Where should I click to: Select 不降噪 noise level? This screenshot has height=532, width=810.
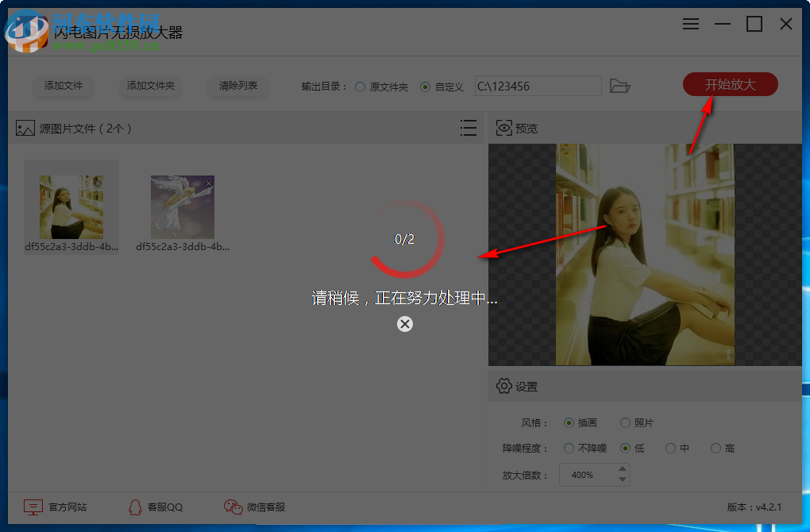point(585,448)
